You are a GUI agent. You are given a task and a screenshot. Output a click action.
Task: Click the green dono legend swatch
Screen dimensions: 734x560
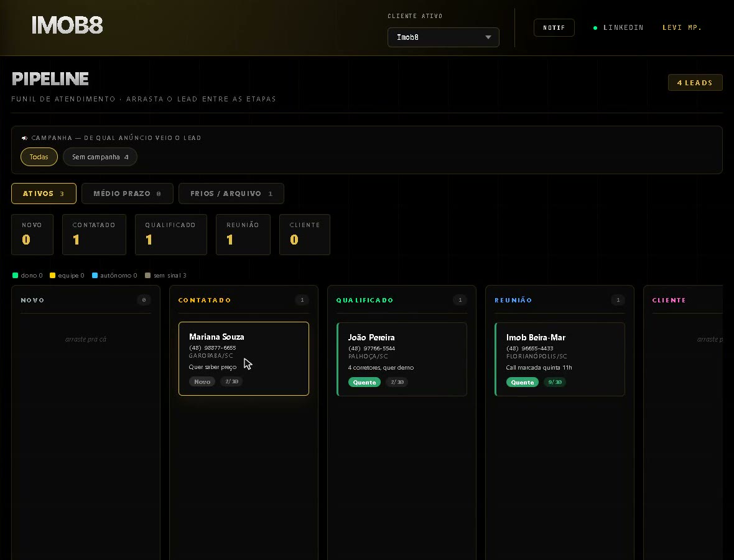(x=15, y=275)
